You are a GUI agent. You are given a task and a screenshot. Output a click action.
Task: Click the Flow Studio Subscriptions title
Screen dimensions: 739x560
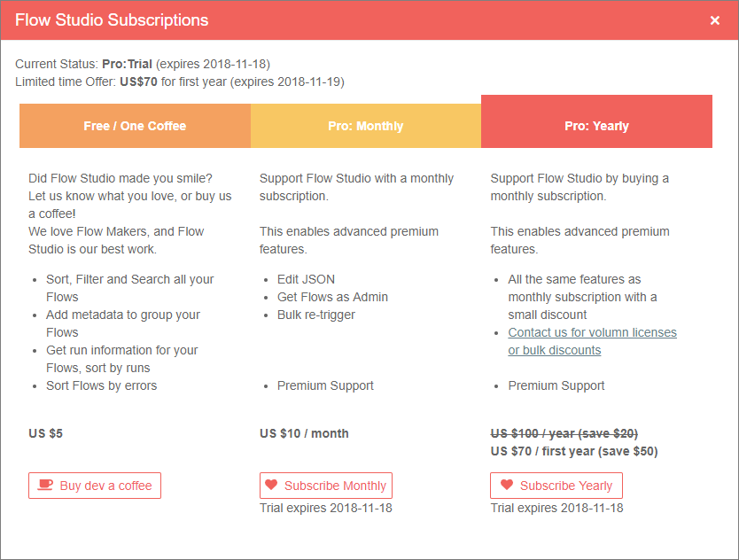[x=112, y=20]
